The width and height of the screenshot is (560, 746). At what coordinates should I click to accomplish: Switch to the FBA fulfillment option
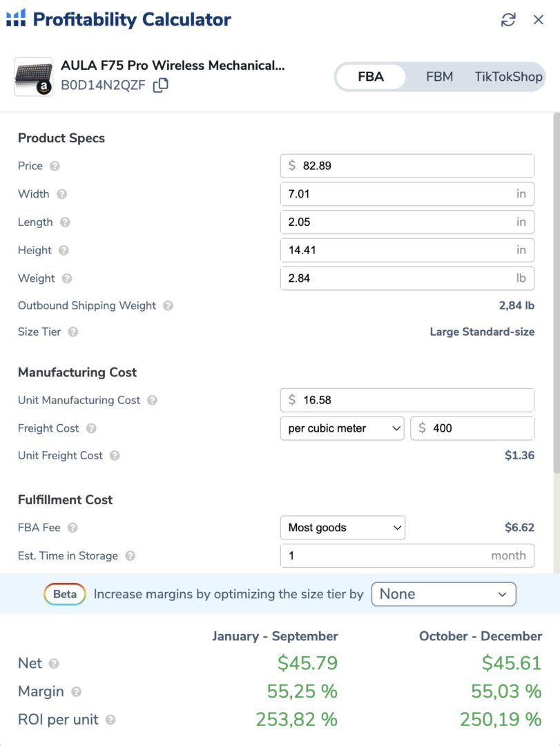pos(371,77)
